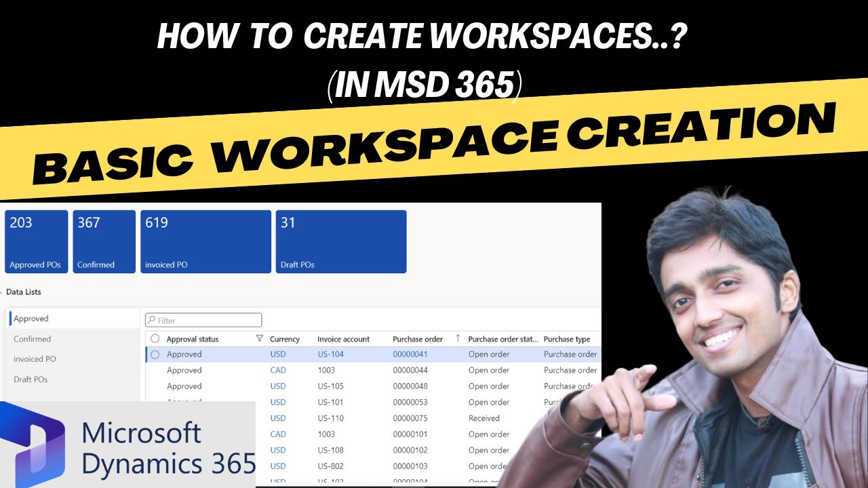Image resolution: width=868 pixels, height=488 pixels.
Task: Click Approved status in row 00000044
Action: tap(184, 371)
